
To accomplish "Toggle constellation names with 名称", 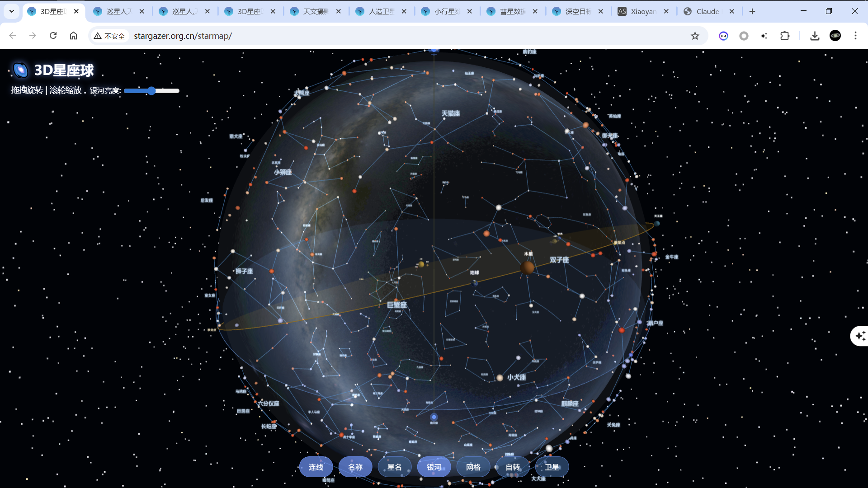I will click(355, 467).
